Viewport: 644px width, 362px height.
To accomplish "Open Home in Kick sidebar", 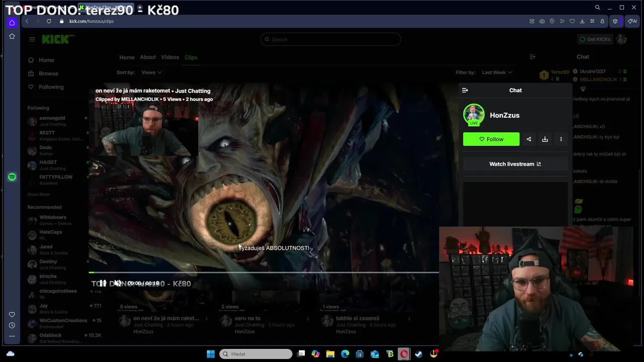I will click(46, 60).
